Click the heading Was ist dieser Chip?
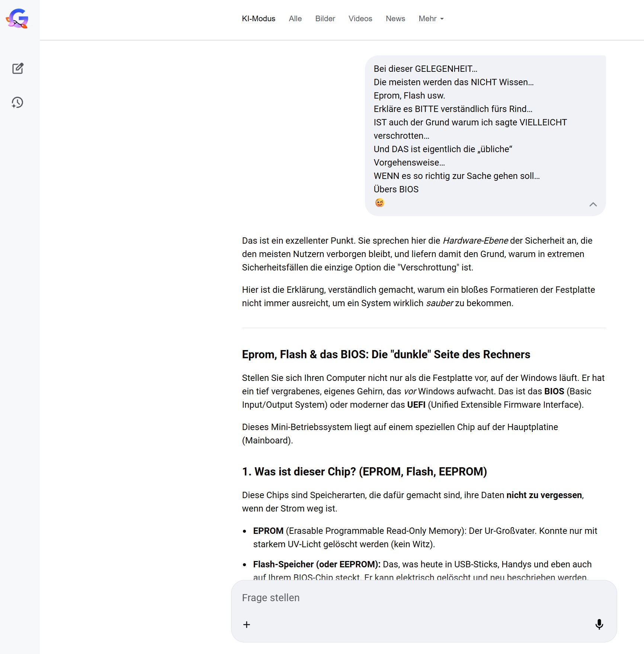644x654 pixels. pyautogui.click(x=364, y=471)
